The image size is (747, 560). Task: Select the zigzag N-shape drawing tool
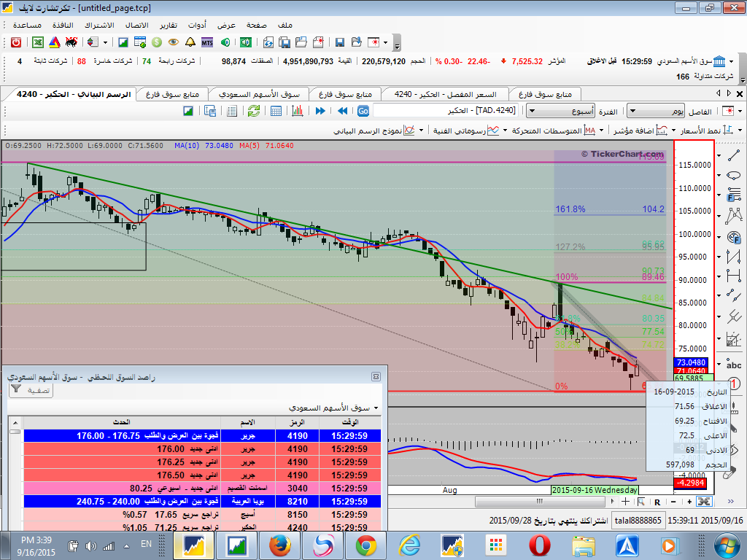point(734,257)
